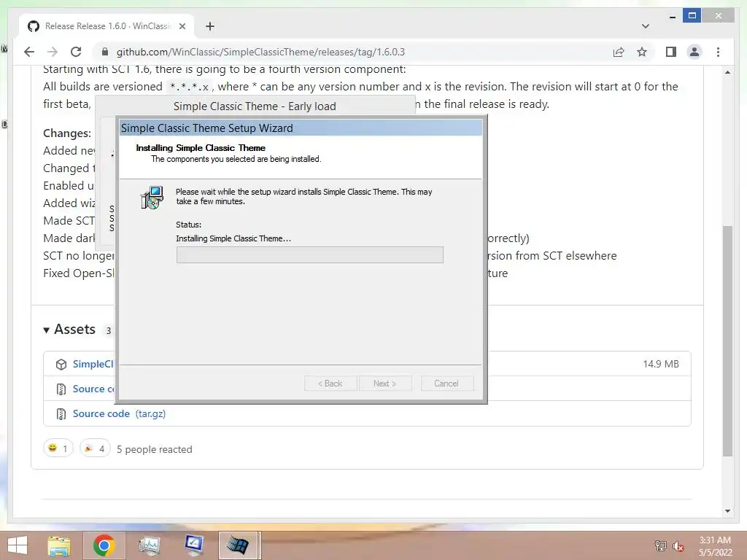The height and width of the screenshot is (560, 747).
Task: Click the page scrollbar's down arrow
Action: 727,511
